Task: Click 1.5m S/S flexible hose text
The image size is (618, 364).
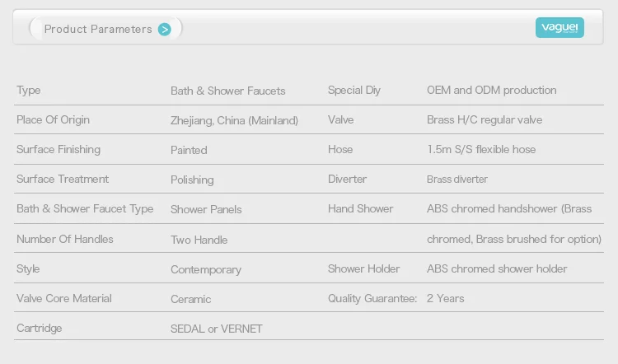Action: click(x=481, y=150)
